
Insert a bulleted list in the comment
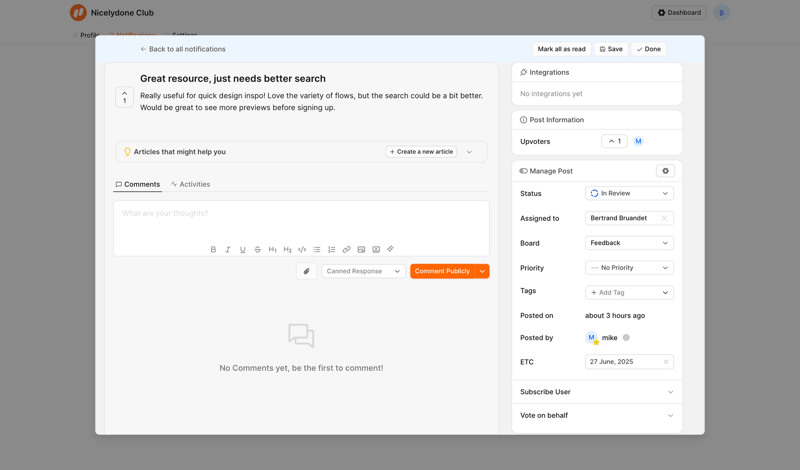click(317, 250)
